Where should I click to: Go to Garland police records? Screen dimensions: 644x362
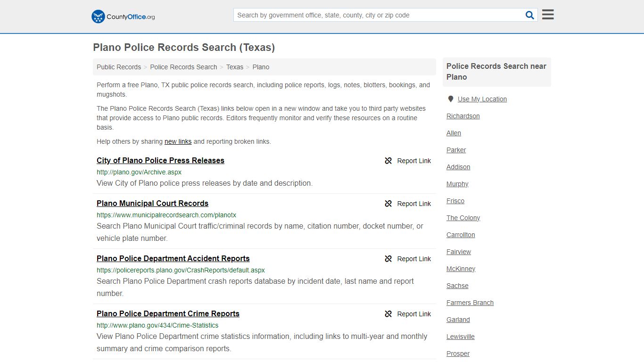coord(458,320)
